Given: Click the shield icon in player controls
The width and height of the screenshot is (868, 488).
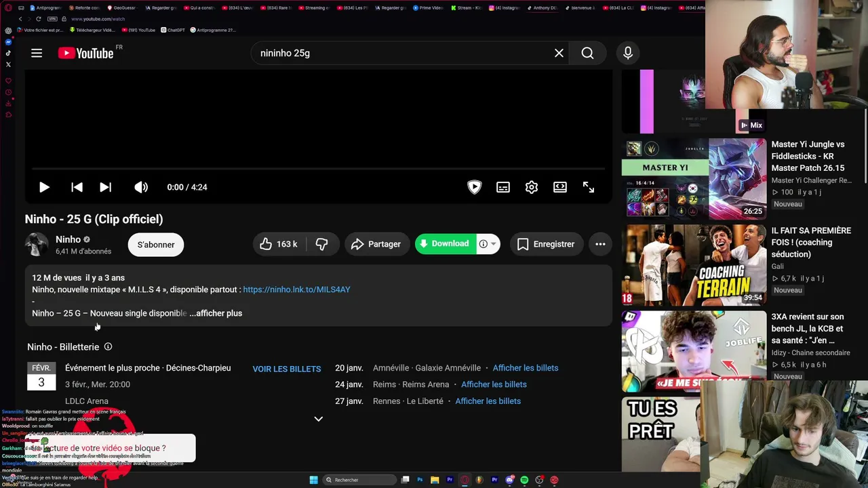Looking at the screenshot, I should 475,187.
